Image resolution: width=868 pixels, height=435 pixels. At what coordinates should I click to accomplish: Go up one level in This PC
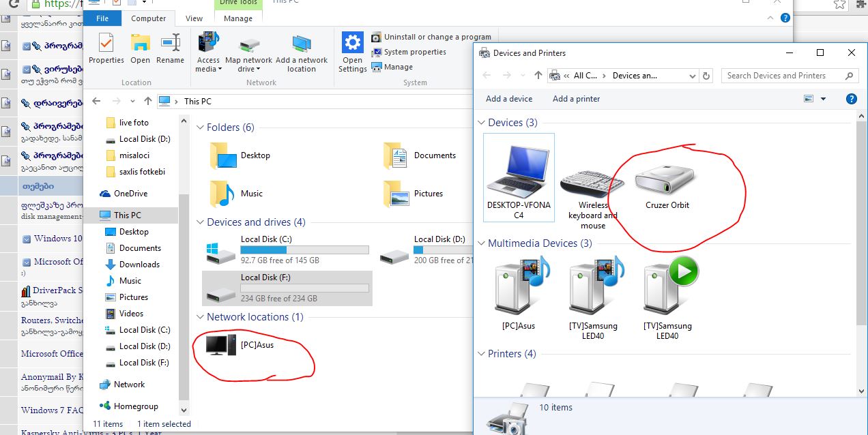click(148, 101)
